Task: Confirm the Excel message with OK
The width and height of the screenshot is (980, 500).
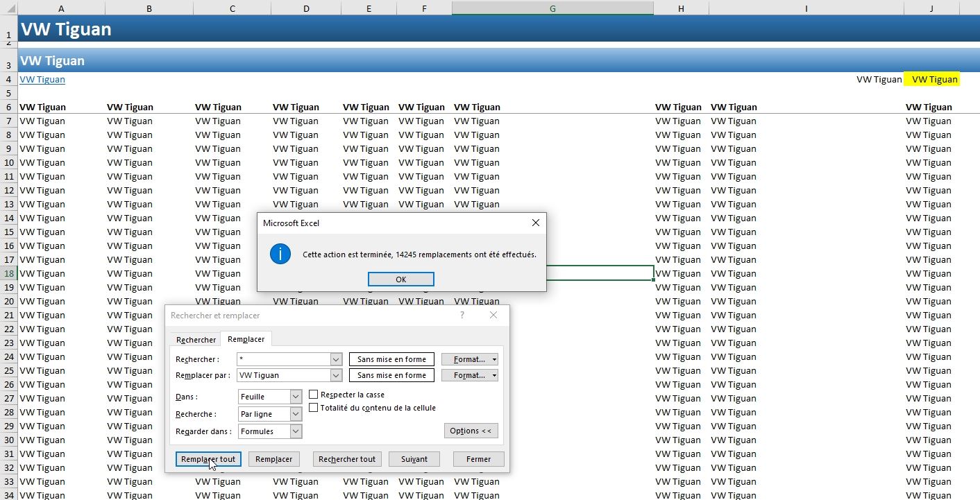Action: point(400,279)
